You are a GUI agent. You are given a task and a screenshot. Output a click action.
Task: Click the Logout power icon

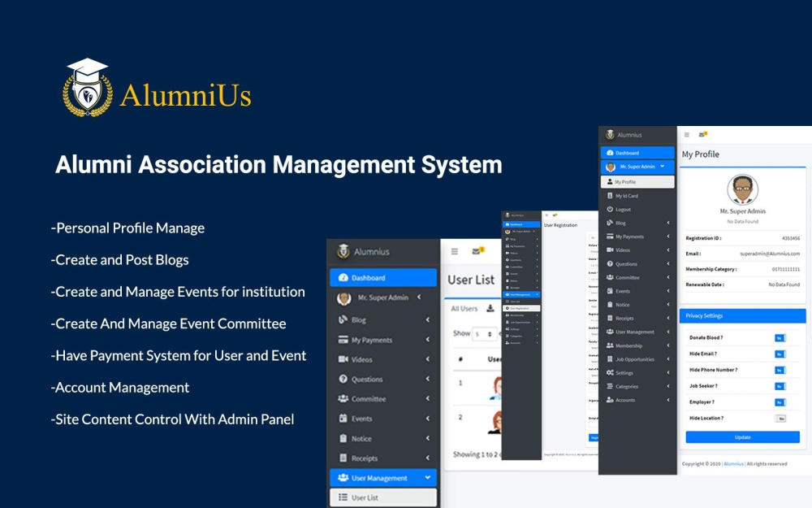tap(610, 210)
